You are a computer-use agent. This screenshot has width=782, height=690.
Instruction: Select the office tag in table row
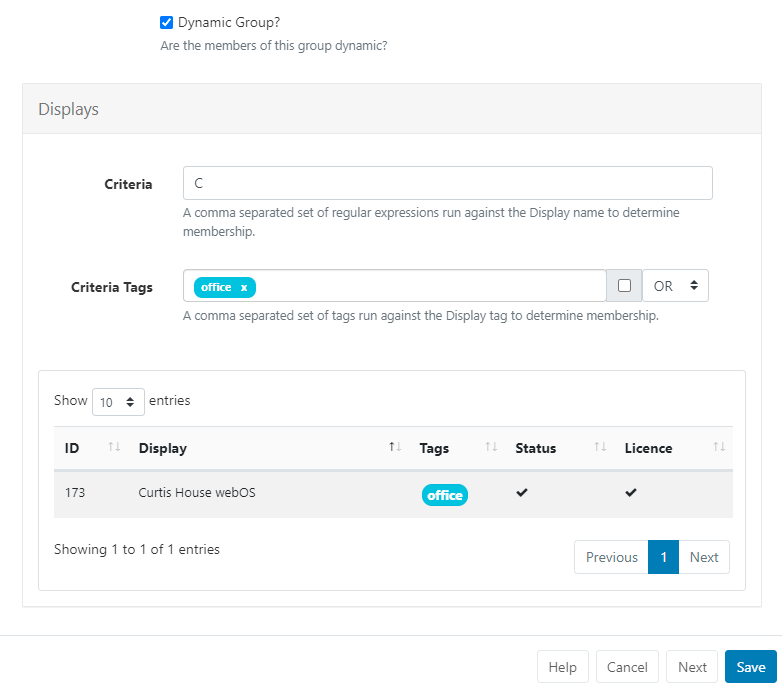445,495
